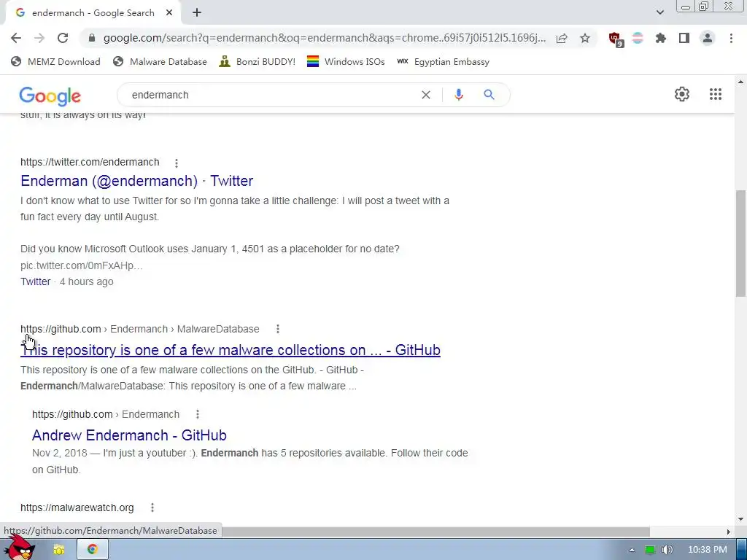The width and height of the screenshot is (747, 560).
Task: Open Enderman (@endermanch) Twitter result
Action: coord(136,181)
